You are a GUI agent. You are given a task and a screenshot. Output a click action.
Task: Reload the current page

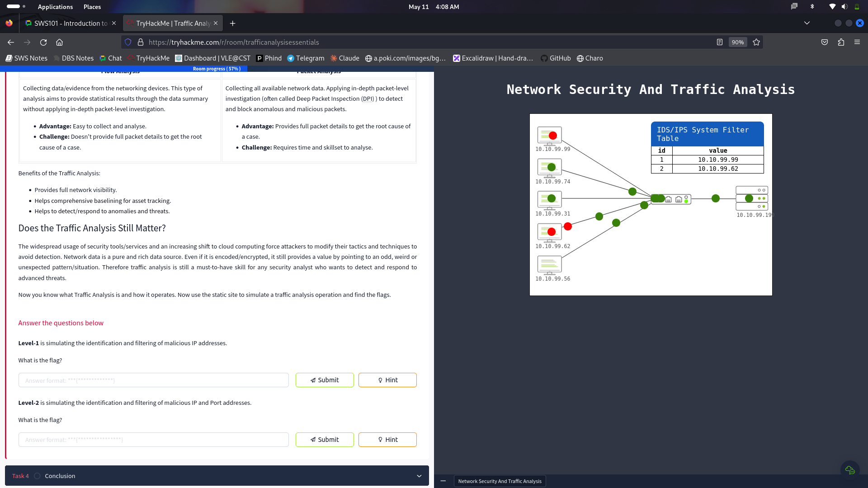click(43, 42)
